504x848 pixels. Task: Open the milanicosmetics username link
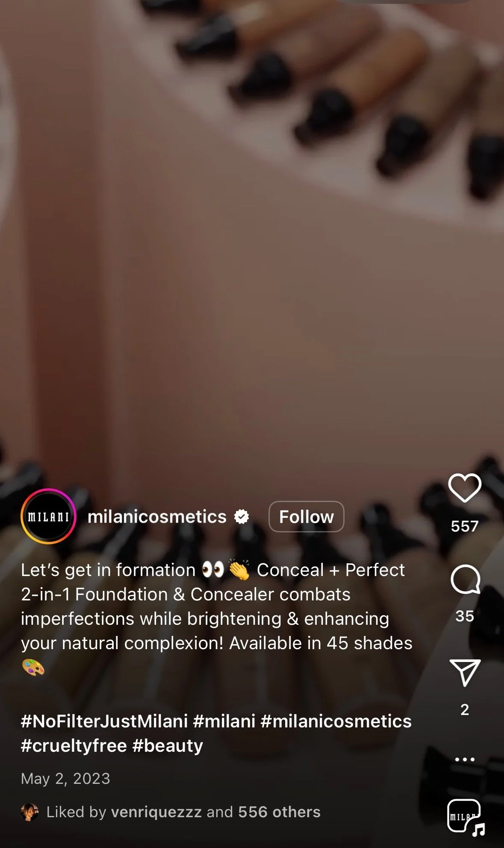[x=157, y=517]
